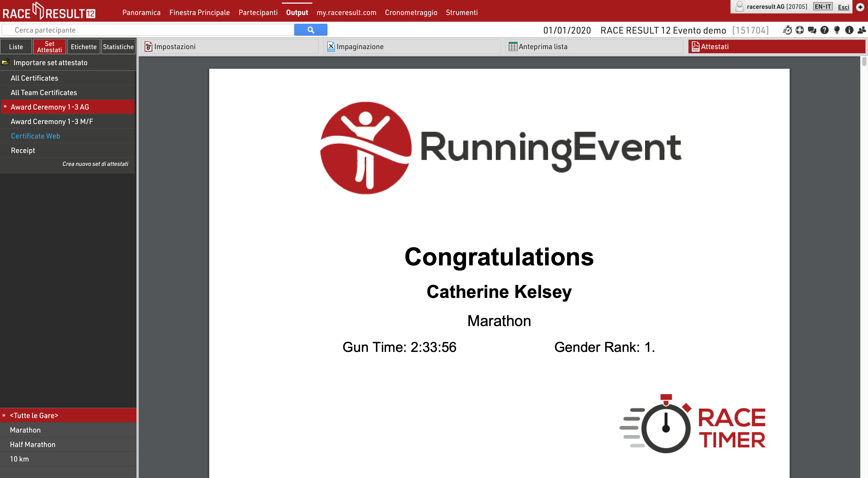Click the Attestati PDF icon
Image resolution: width=868 pixels, height=478 pixels.
(x=695, y=47)
